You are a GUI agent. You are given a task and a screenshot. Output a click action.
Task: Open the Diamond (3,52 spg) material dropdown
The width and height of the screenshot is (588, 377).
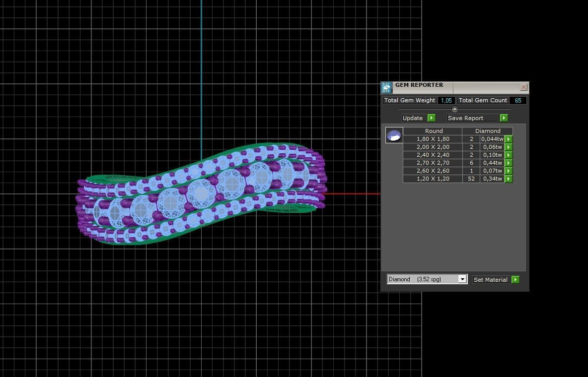(427, 279)
